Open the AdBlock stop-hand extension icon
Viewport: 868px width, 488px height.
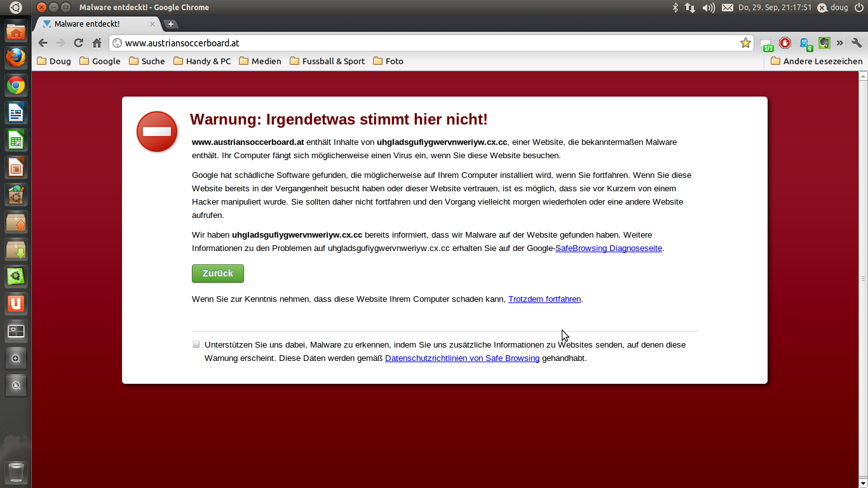coord(785,43)
